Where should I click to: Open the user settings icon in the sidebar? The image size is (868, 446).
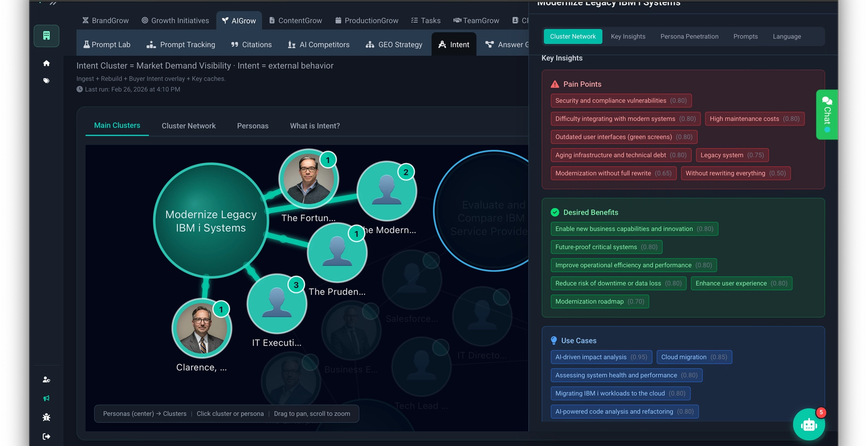[46, 380]
